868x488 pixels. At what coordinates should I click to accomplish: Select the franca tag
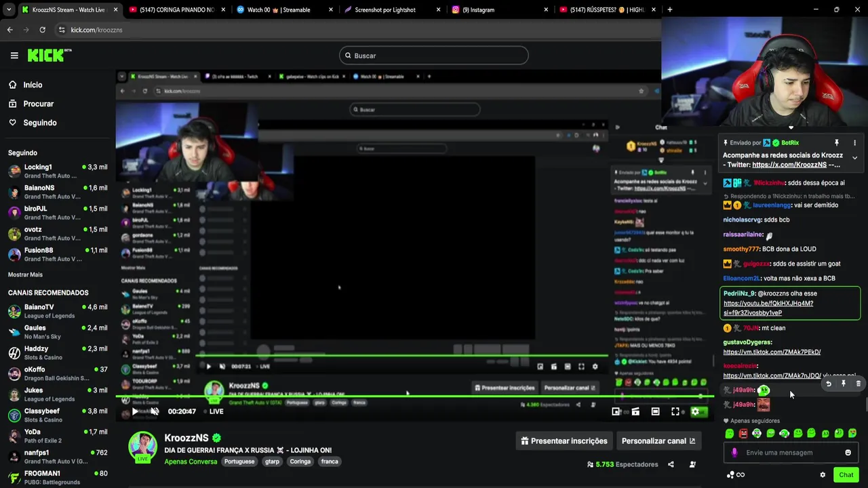pos(330,462)
